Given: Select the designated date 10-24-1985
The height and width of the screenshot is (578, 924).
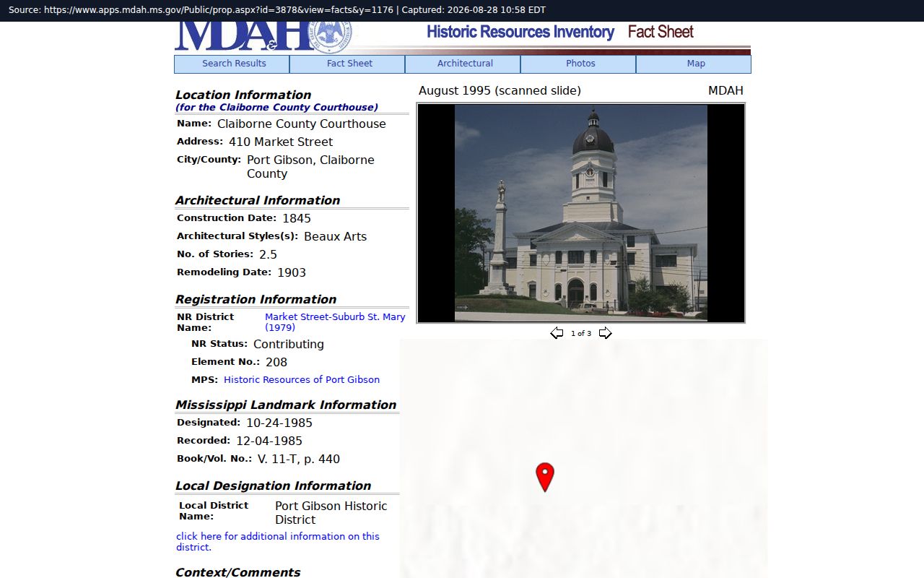Looking at the screenshot, I should pyautogui.click(x=279, y=423).
